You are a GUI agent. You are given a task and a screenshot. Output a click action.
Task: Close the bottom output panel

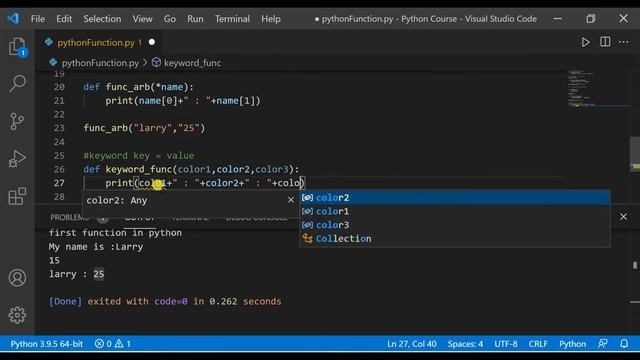click(623, 217)
